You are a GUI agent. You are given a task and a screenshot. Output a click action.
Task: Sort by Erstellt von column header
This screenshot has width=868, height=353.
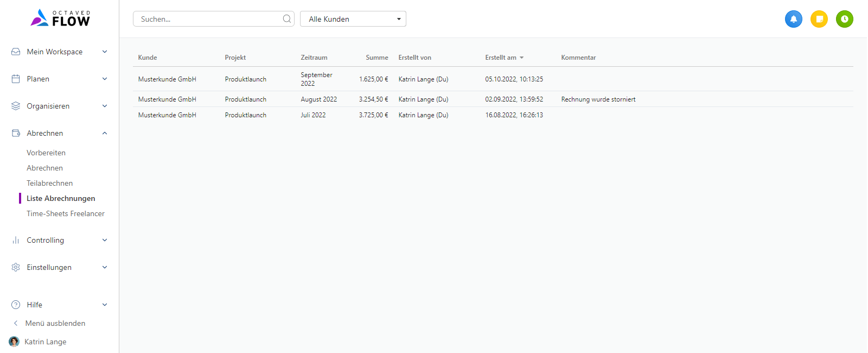(415, 58)
